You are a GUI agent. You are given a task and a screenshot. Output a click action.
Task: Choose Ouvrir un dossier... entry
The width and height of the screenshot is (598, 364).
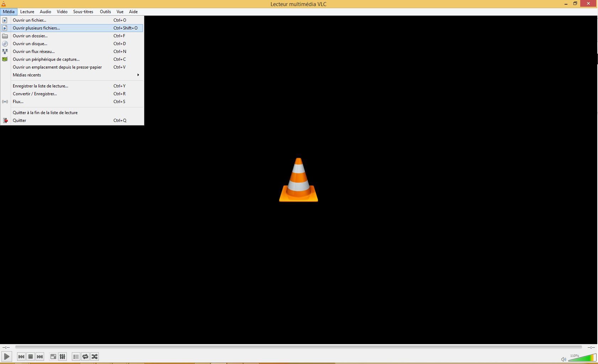(72, 36)
